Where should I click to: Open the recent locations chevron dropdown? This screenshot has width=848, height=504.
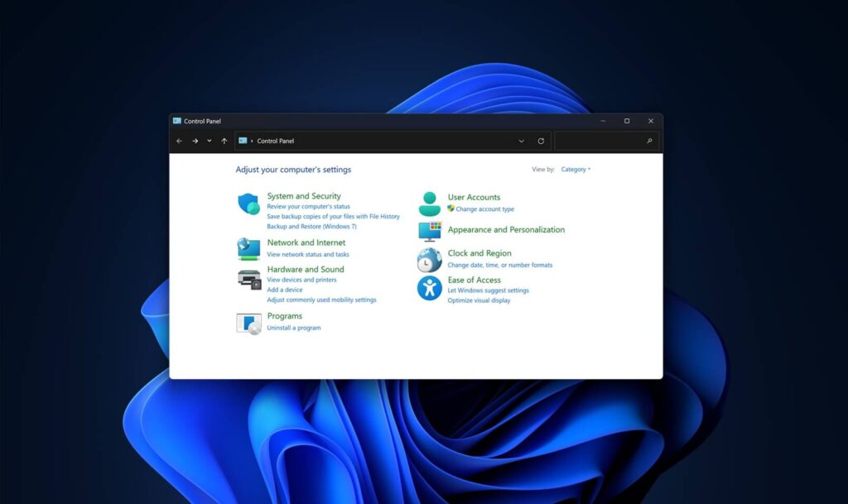(209, 141)
